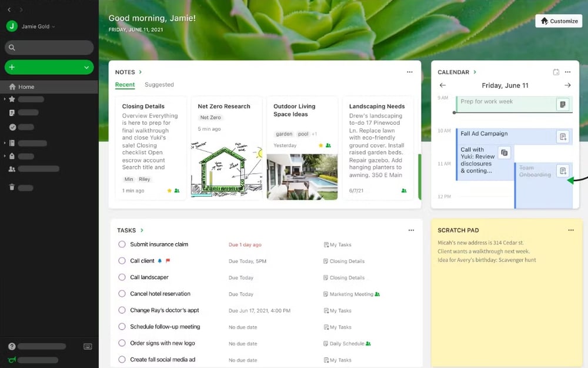
Task: Open Daily Schedule note link
Action: click(347, 344)
